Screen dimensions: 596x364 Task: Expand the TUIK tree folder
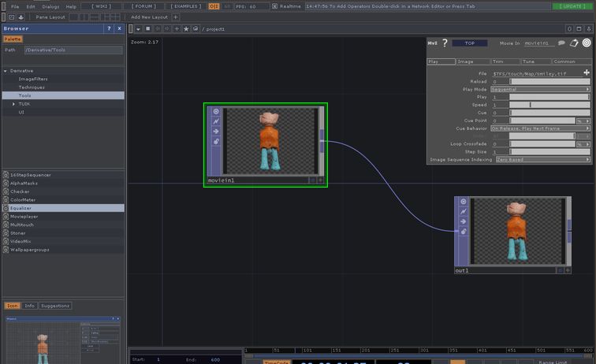pos(13,103)
